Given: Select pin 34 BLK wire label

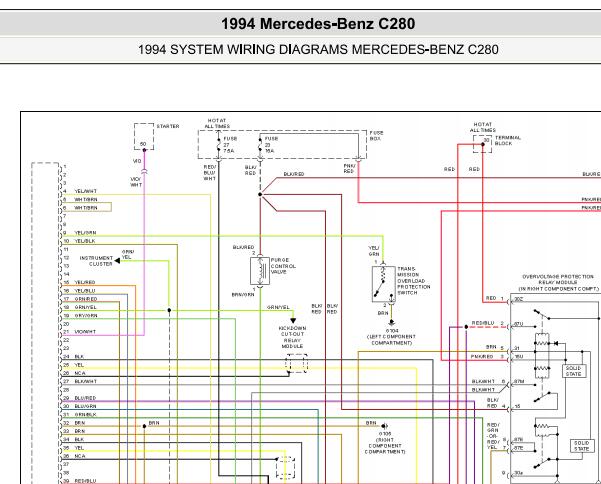Looking at the screenshot, I should pos(79,440).
